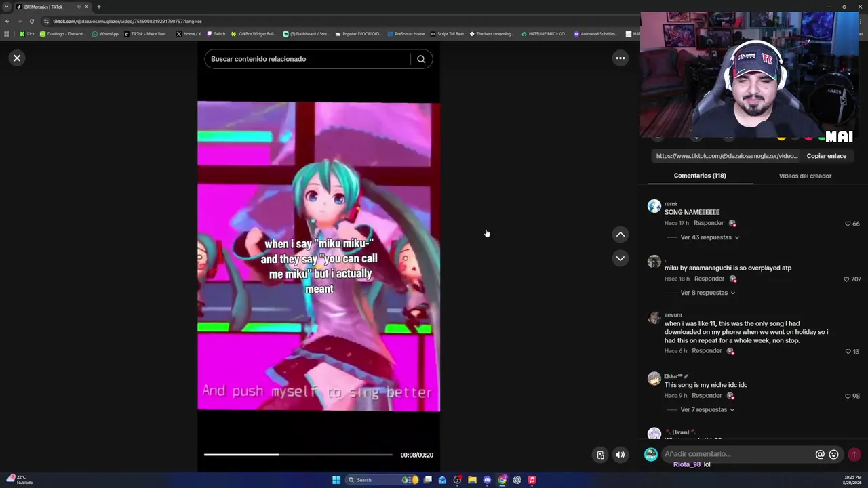868x488 pixels.
Task: Open the PreSonus Home bookmark
Action: (x=406, y=34)
